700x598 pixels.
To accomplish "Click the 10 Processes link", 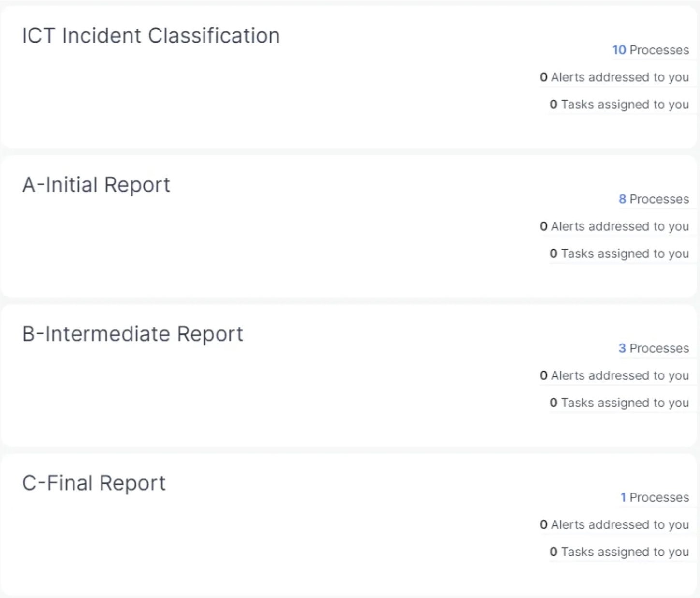I will click(x=650, y=50).
